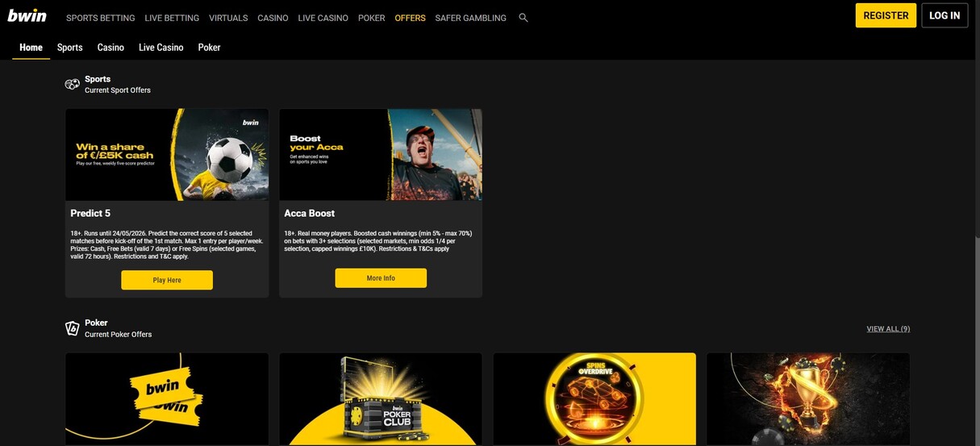Open View All (9) poker offers
The height and width of the screenshot is (446, 980).
coord(888,329)
